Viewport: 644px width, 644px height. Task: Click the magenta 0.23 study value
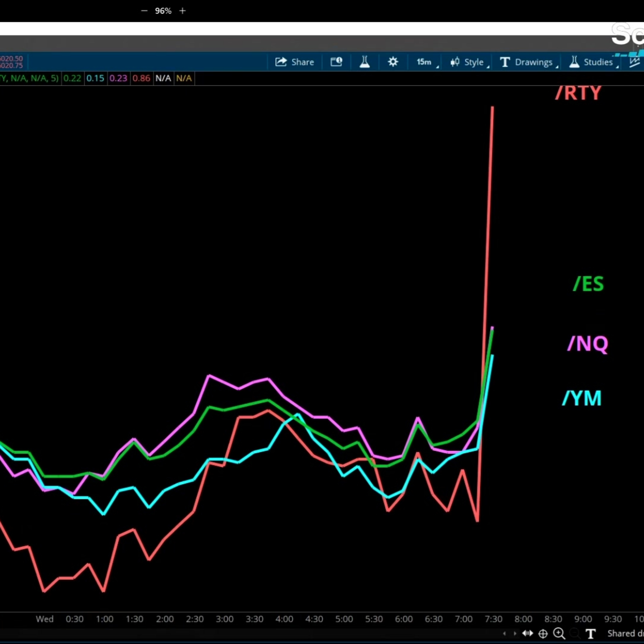118,78
